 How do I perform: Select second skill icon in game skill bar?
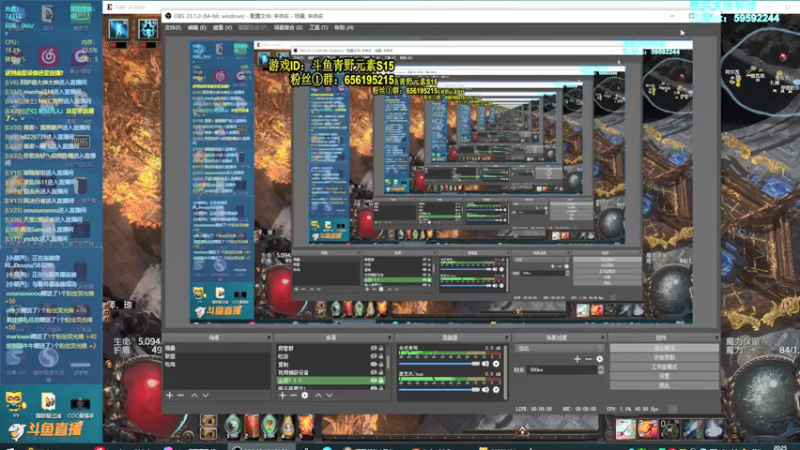pyautogui.click(x=647, y=429)
